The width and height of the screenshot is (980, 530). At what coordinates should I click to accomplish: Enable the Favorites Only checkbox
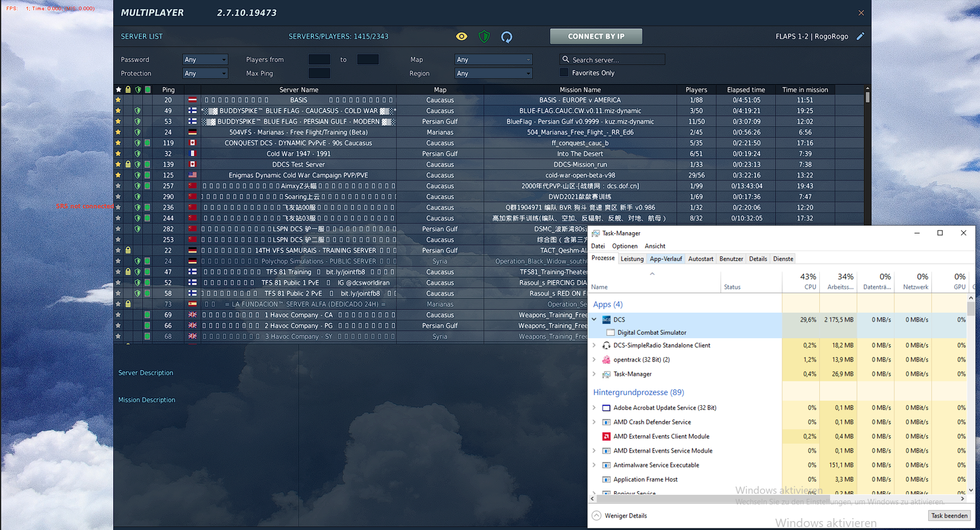(x=564, y=73)
